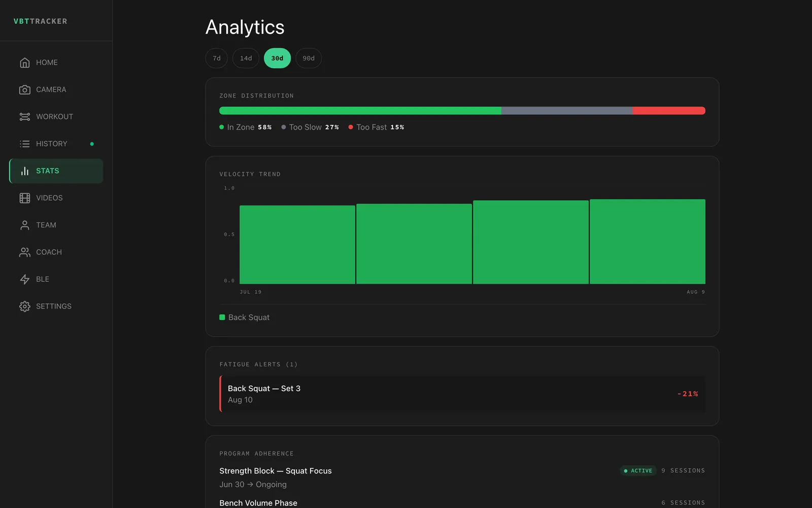Toggle the Back Squat chart legend
The width and height of the screenshot is (812, 508).
pyautogui.click(x=245, y=317)
